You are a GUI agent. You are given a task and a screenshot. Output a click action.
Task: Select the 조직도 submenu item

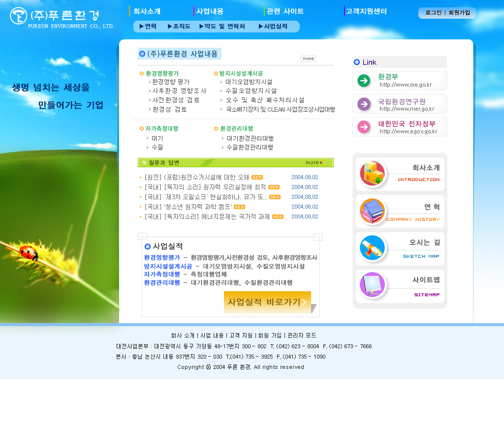coord(179,27)
